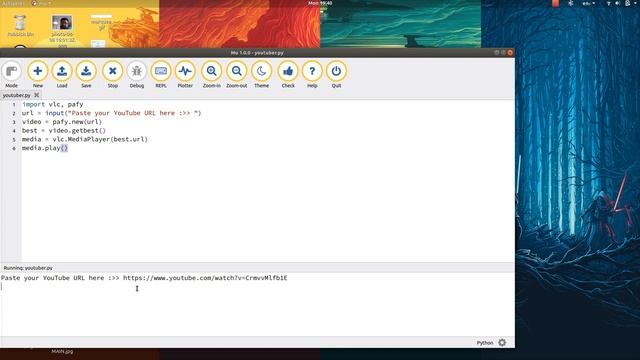Click the pasted YouTube URL in output
The height and width of the screenshot is (360, 640).
pyautogui.click(x=205, y=278)
